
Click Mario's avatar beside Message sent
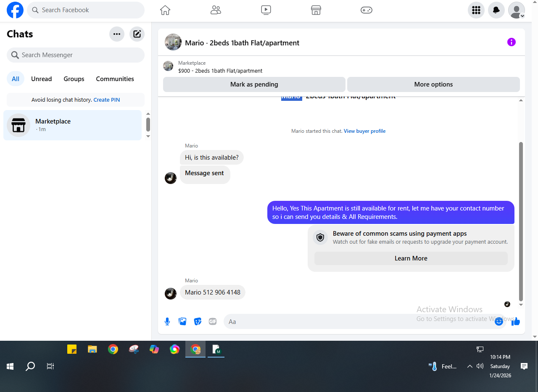[x=171, y=178]
